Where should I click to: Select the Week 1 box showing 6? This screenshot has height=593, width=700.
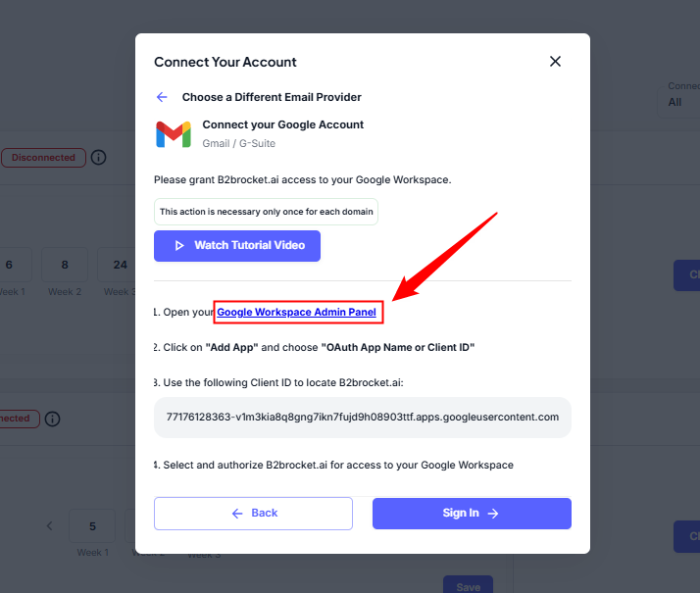(x=10, y=265)
